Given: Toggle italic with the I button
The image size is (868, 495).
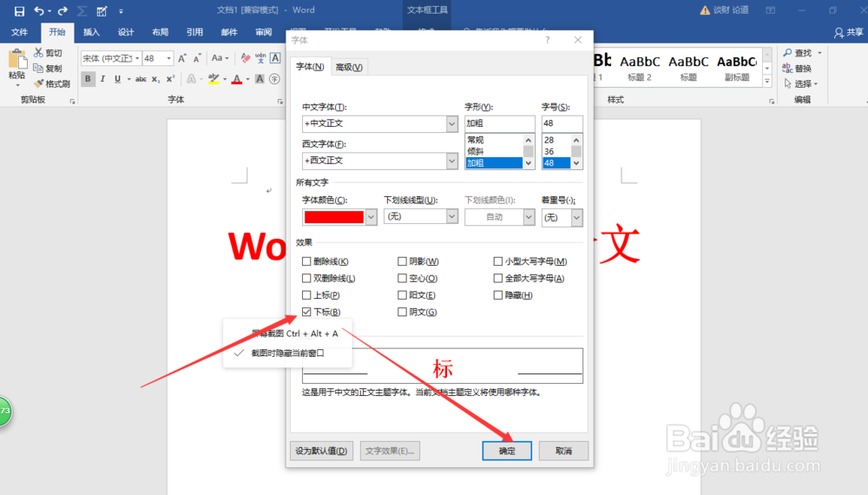Looking at the screenshot, I should pos(102,79).
